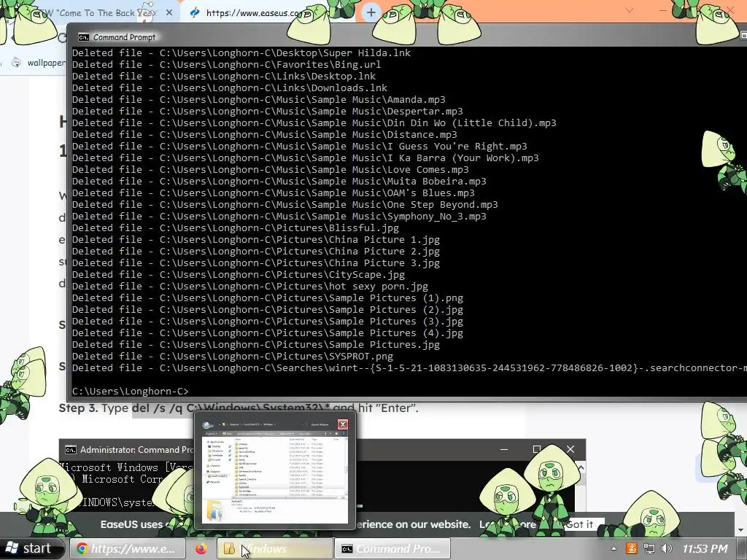This screenshot has width=747, height=560.
Task: Click the 'OAM's Blues.mp3' line
Action: 274,192
